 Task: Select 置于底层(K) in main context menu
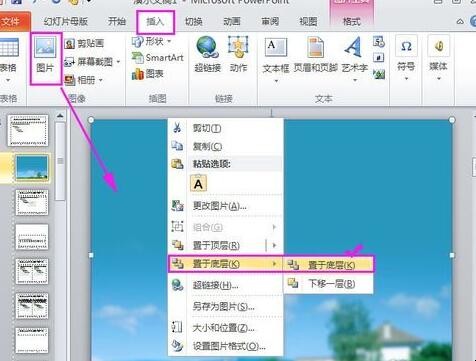click(225, 264)
